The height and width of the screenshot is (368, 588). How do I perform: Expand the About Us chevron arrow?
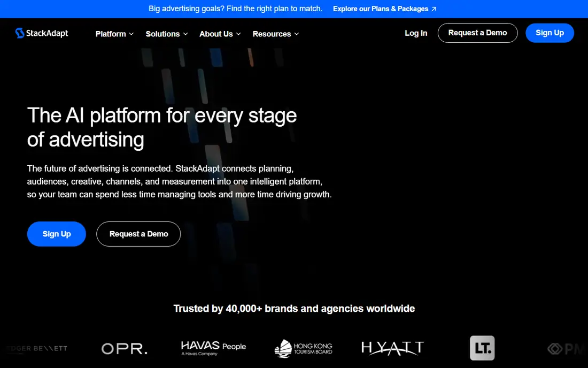[238, 34]
